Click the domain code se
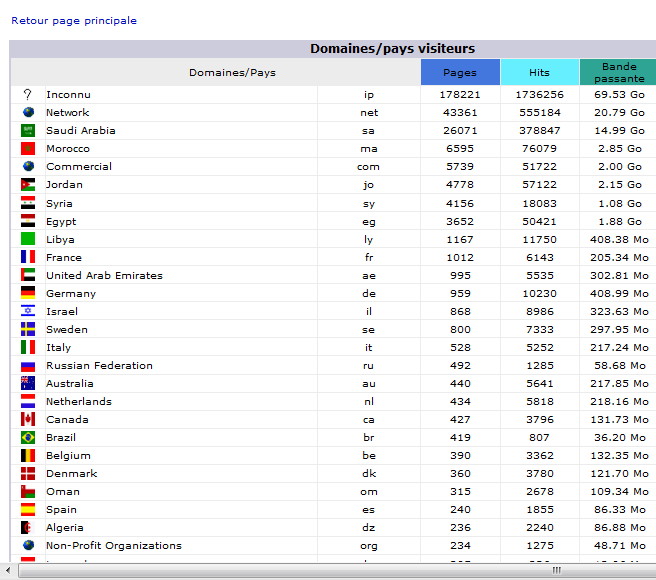Screen dimensions: 656x580 tap(368, 330)
